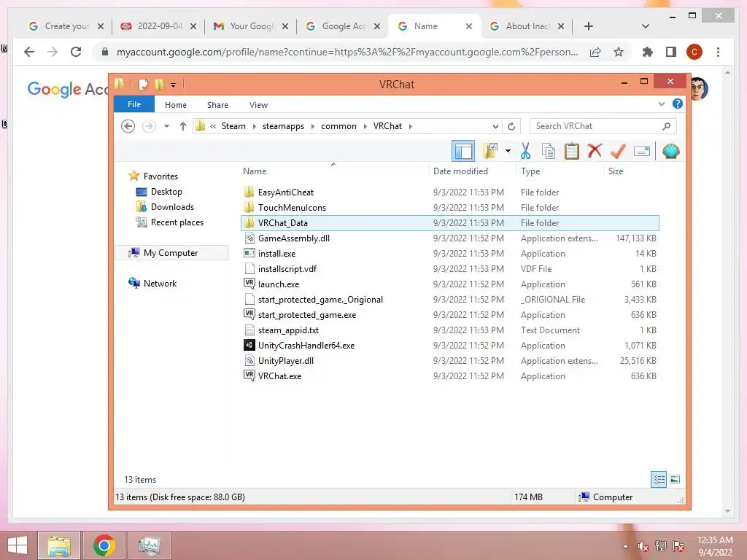
Task: Select My Computer in navigation pane
Action: 171,253
